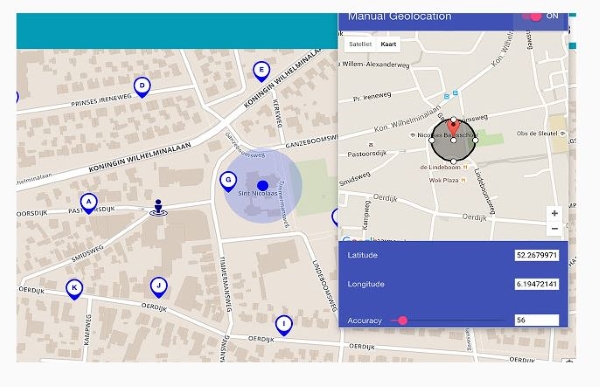
Task: Select map marker I near Oerdijk
Action: [x=284, y=325]
